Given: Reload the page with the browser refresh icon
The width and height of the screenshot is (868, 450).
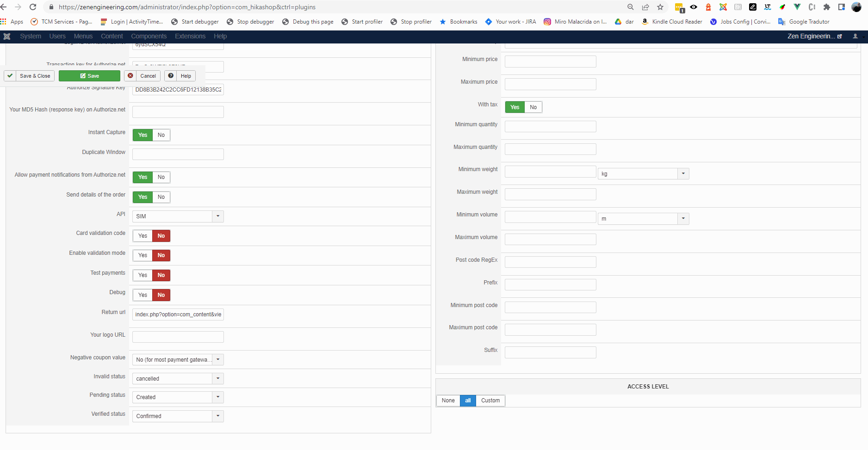Looking at the screenshot, I should pos(33,7).
